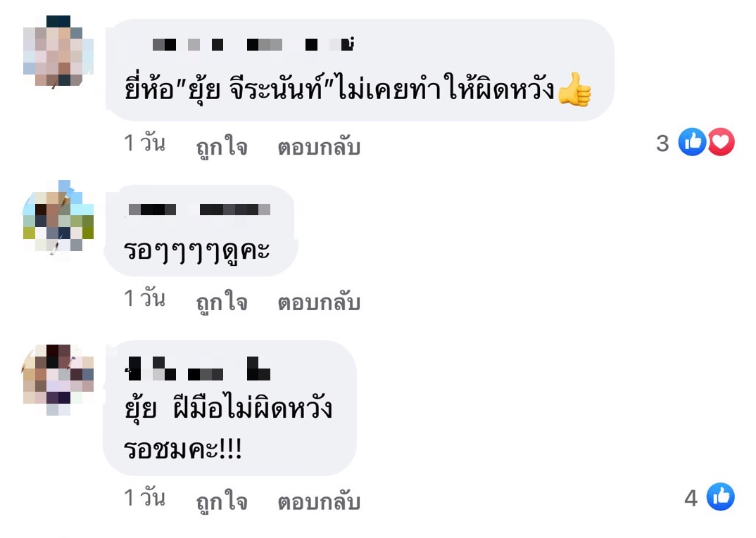This screenshot has width=756, height=538.
Task: Reply with ตอบกลับ under the first comment
Action: coord(319,146)
